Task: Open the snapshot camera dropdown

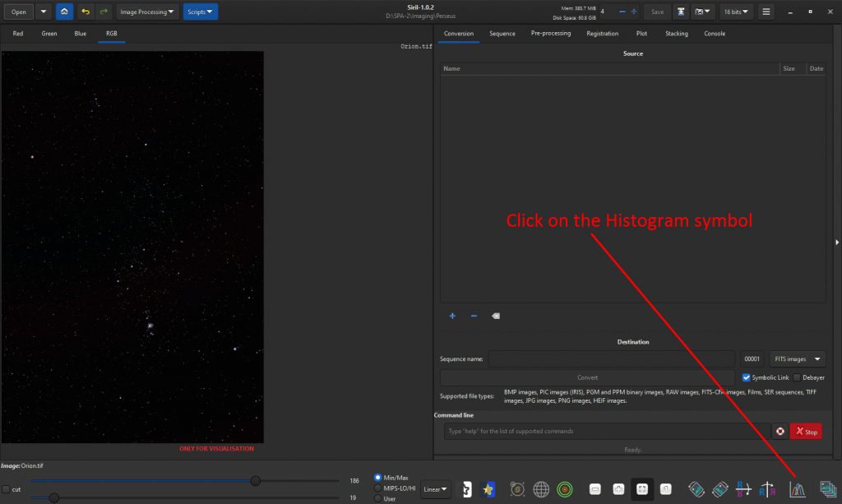Action: click(x=702, y=12)
